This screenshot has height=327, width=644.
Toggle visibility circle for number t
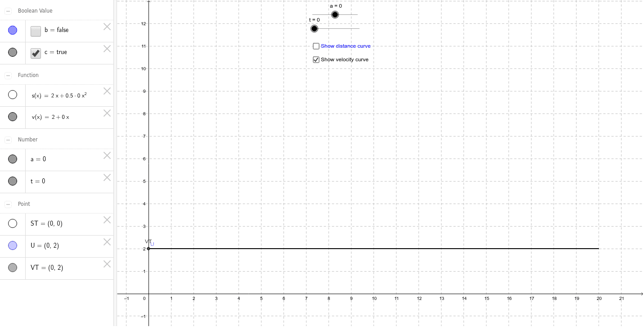coord(13,181)
